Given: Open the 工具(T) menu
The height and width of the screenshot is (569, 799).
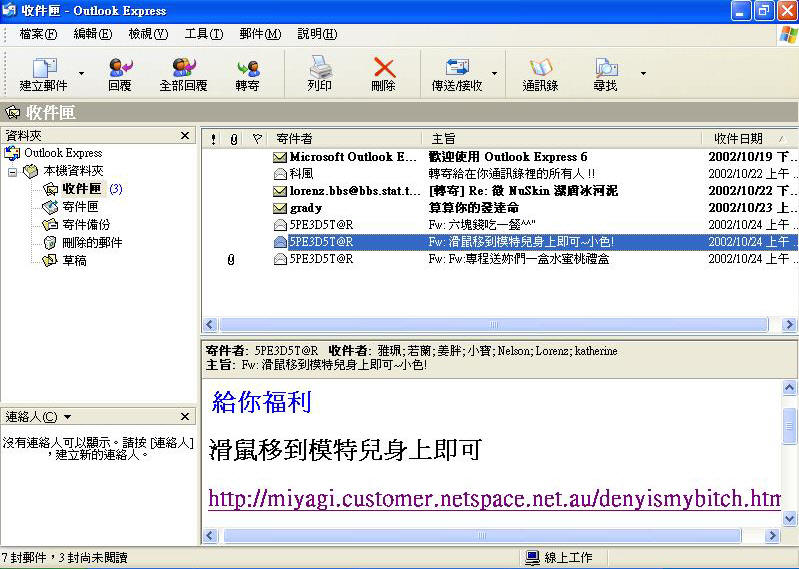Looking at the screenshot, I should click(x=204, y=34).
